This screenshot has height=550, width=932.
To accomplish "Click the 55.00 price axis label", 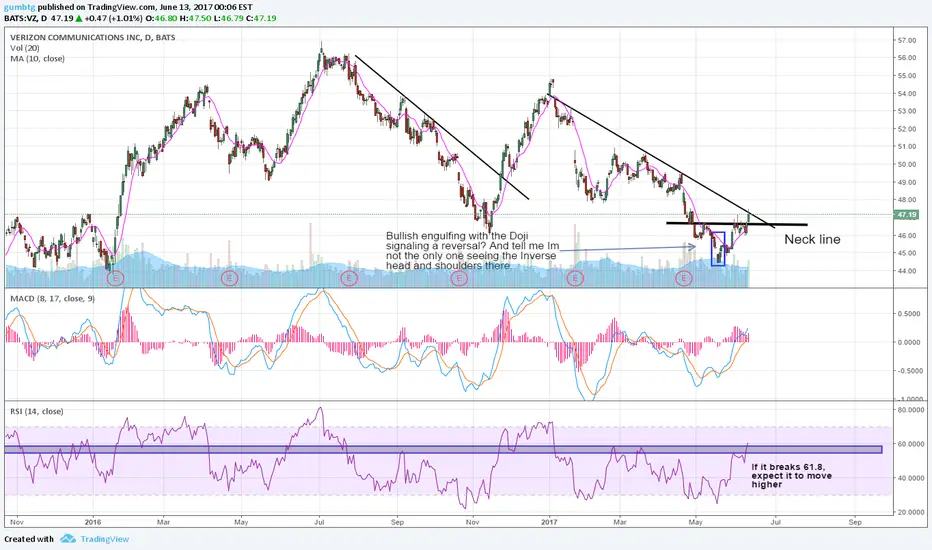I will (x=906, y=76).
